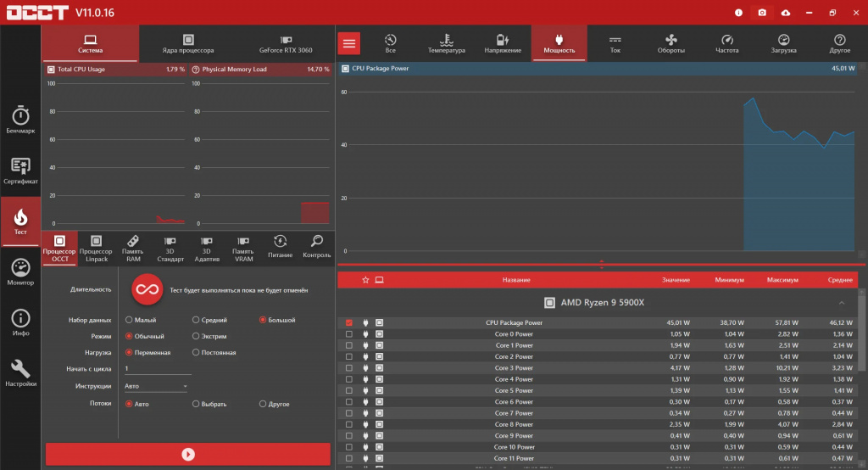Show the Обороты fan tab
The height and width of the screenshot is (470, 868).
[671, 43]
